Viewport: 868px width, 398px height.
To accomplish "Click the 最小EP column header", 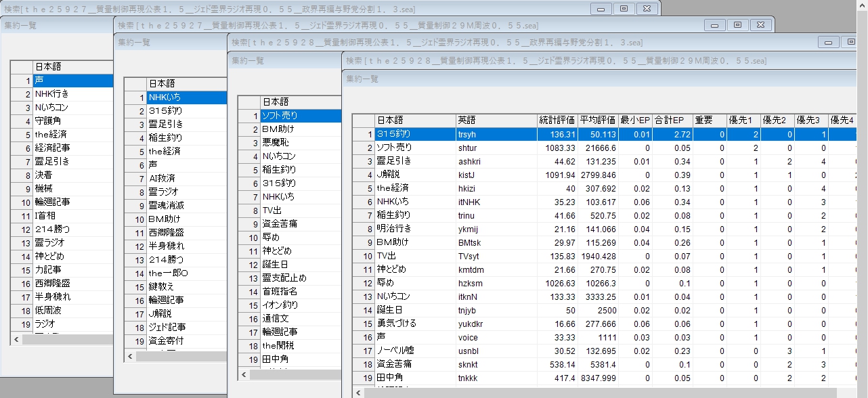I will pyautogui.click(x=635, y=120).
